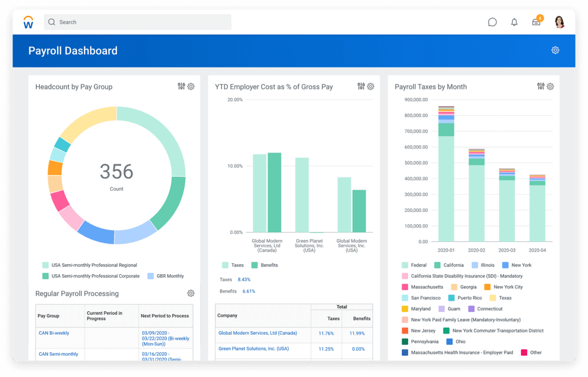588x377 pixels.
Task: Click Global Modern Services Canada benefits bar
Action: pos(275,193)
